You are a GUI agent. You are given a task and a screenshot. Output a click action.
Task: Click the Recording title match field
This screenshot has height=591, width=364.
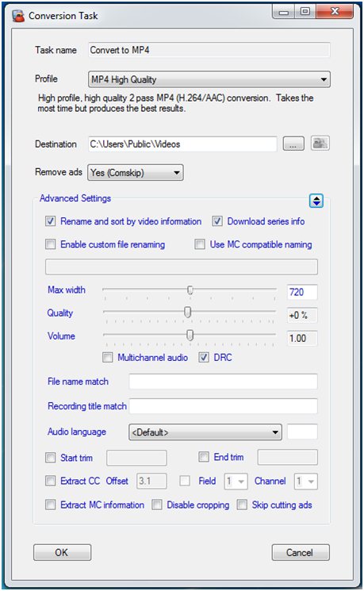pyautogui.click(x=223, y=406)
